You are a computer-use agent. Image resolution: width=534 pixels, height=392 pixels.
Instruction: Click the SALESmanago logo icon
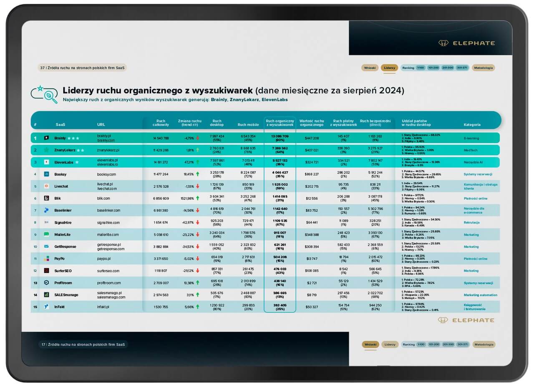click(47, 294)
